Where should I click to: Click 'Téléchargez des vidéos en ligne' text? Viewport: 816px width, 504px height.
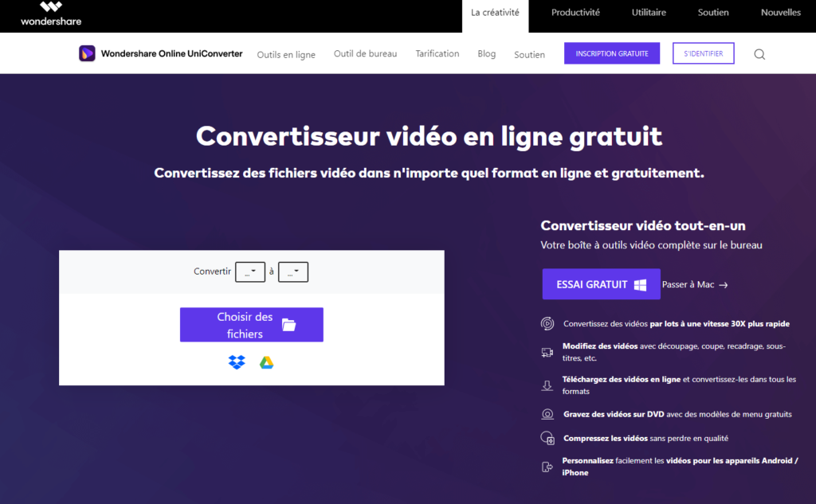point(622,379)
